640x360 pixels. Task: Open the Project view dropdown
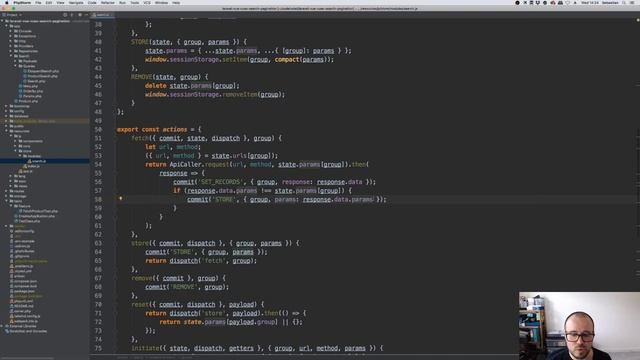pos(12,15)
